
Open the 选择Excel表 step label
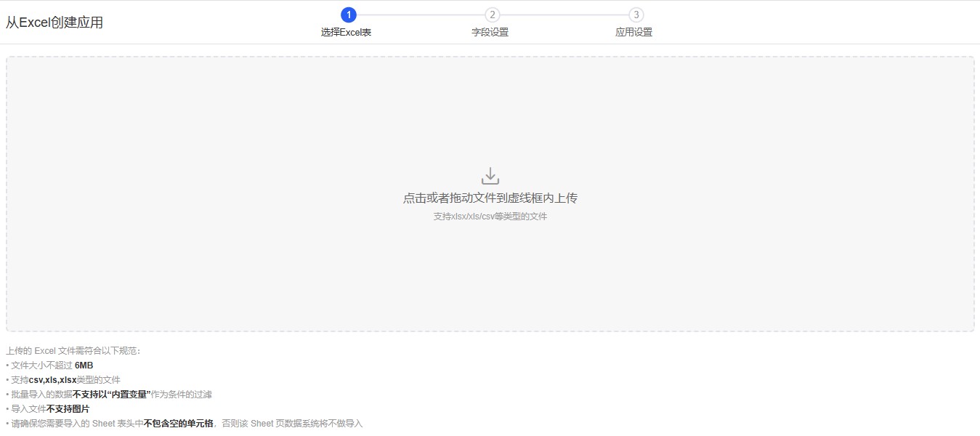click(347, 33)
